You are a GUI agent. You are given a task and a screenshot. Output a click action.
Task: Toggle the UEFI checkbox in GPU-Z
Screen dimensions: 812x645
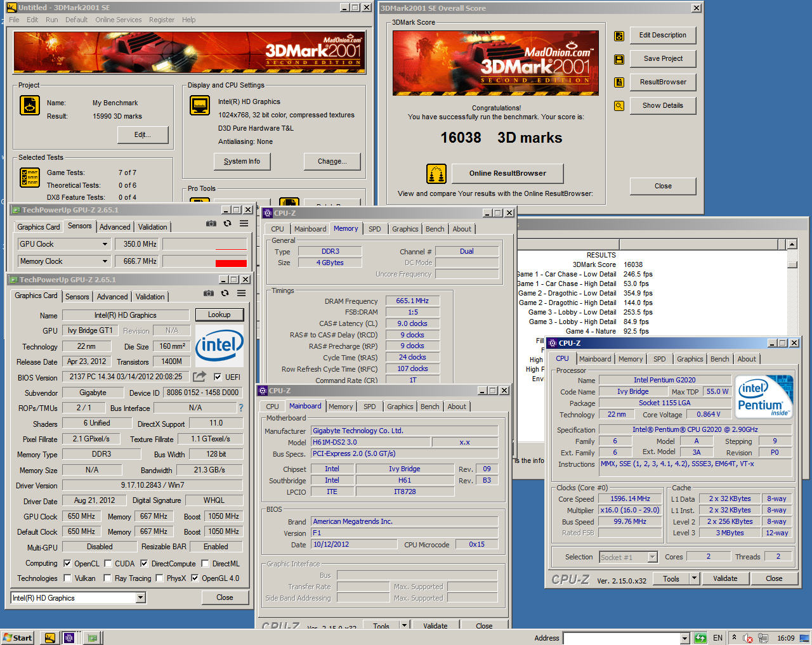(x=218, y=377)
